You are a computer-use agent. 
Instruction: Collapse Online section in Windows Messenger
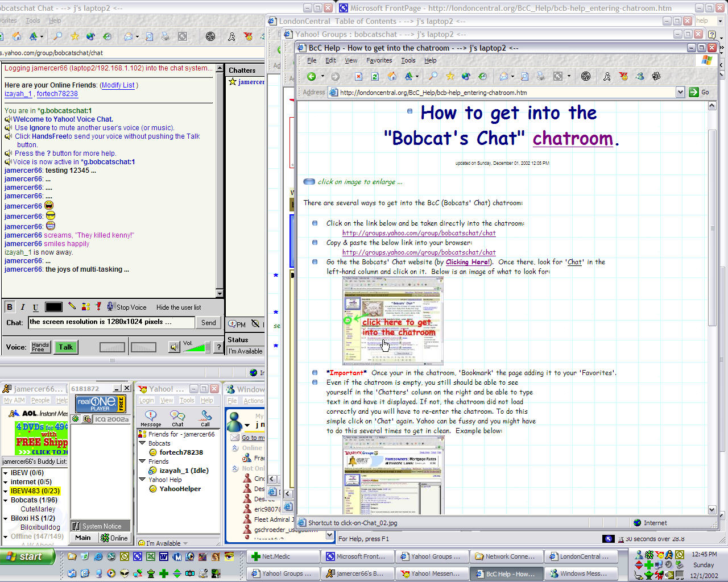point(235,448)
